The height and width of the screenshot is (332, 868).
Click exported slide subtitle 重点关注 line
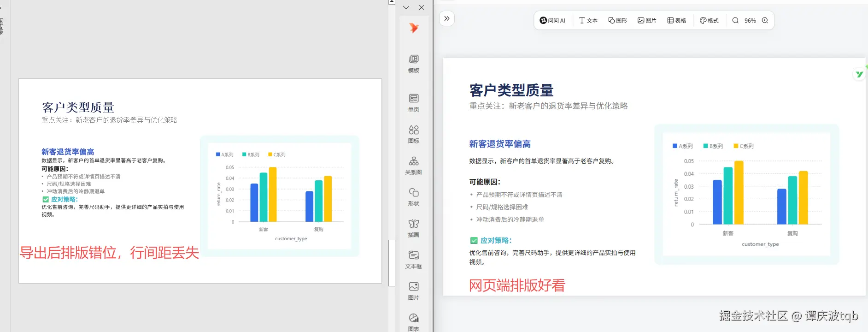pos(109,120)
